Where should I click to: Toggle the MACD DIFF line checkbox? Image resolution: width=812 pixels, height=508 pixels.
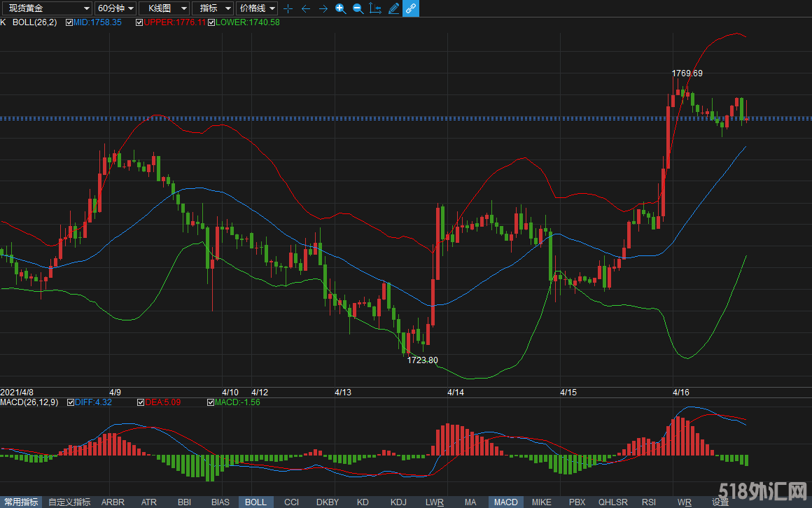point(70,402)
